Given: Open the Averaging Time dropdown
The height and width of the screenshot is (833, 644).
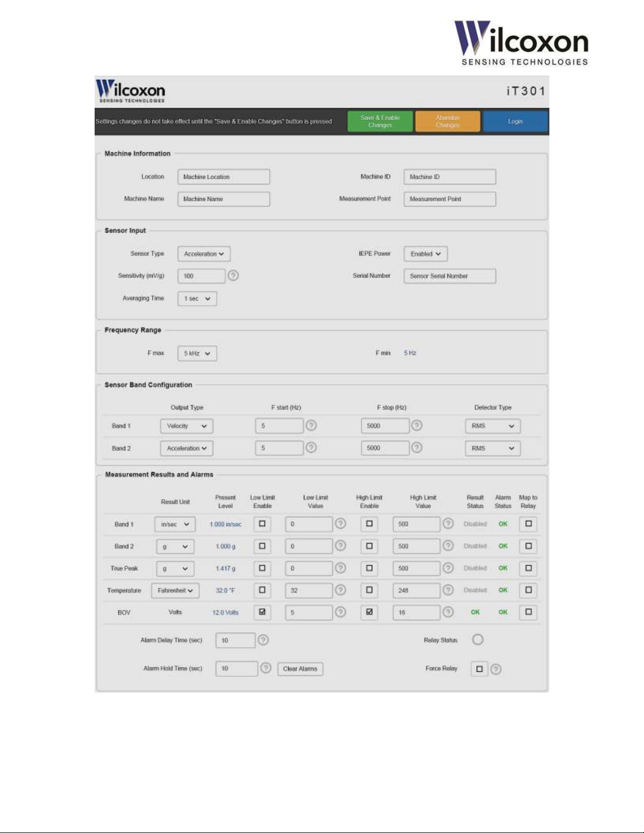Looking at the screenshot, I should click(197, 299).
